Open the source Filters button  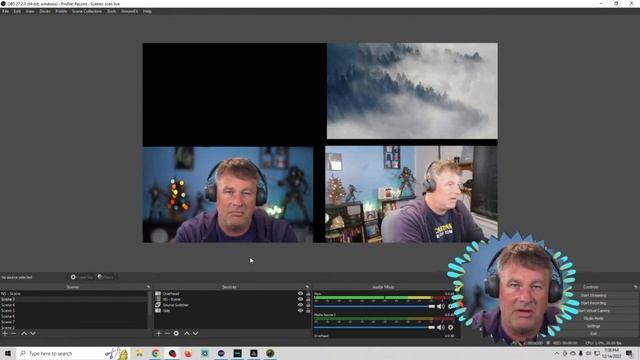pyautogui.click(x=106, y=277)
